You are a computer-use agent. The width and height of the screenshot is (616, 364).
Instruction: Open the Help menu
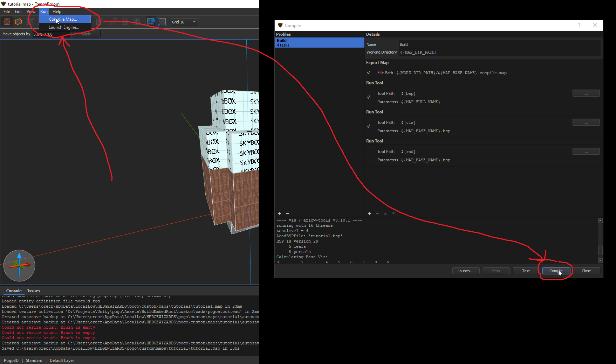(57, 12)
